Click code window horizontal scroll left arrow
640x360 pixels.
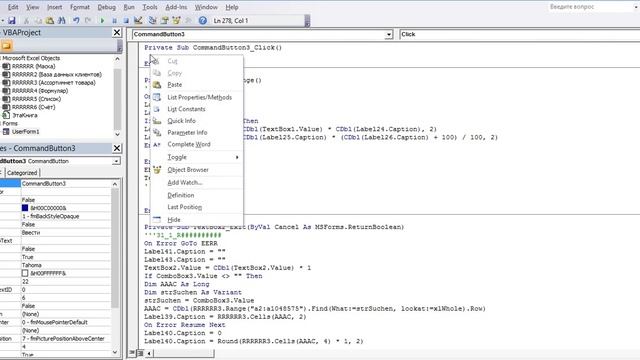click(x=149, y=353)
